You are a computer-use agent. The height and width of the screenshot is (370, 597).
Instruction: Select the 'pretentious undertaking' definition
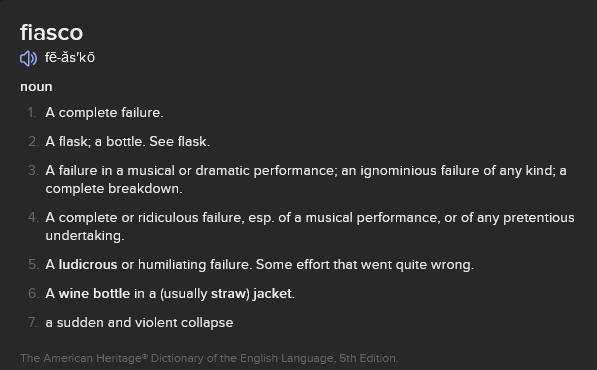tap(310, 226)
